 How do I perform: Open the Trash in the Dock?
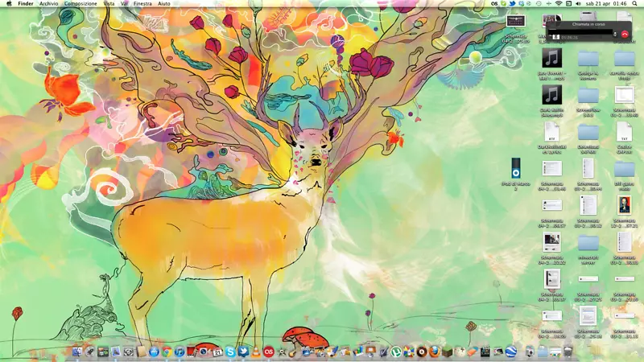tap(568, 352)
